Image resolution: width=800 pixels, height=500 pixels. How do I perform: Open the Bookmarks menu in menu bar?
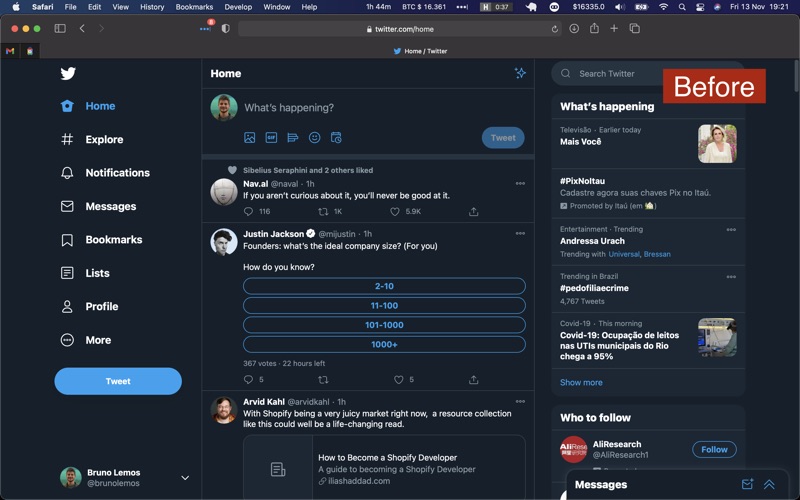[x=194, y=7]
